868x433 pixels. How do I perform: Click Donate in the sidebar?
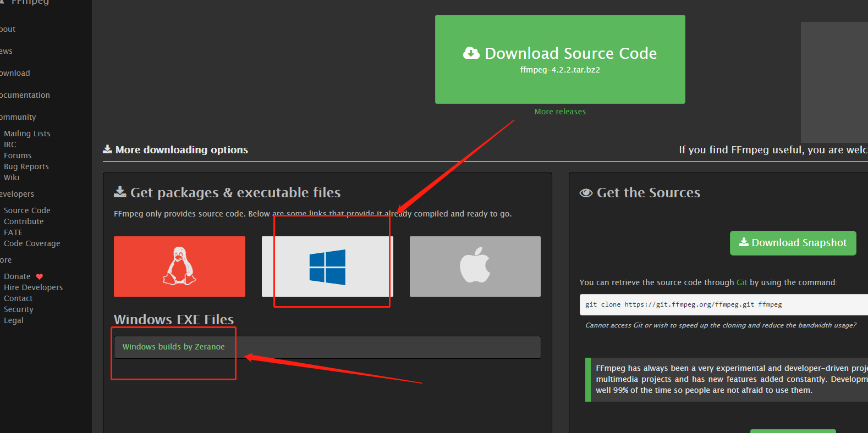point(17,276)
